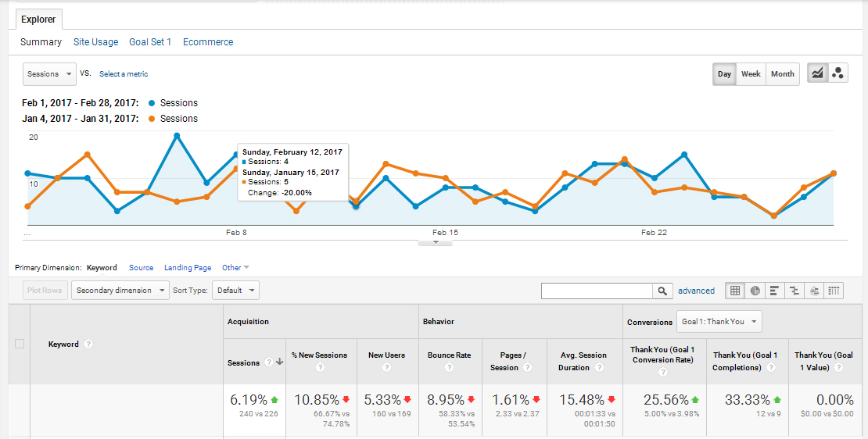Choose Source as primary dimension
The height and width of the screenshot is (439, 868).
pos(142,268)
